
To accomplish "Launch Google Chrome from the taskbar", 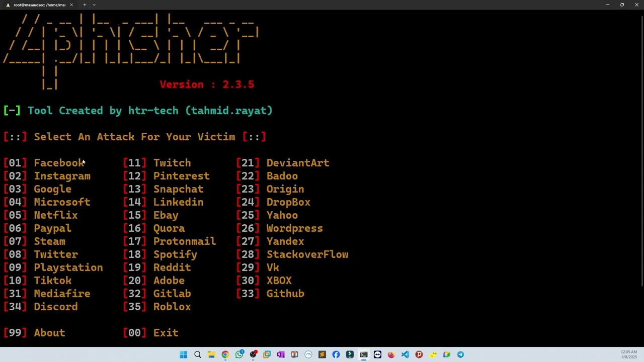I will [x=225, y=354].
